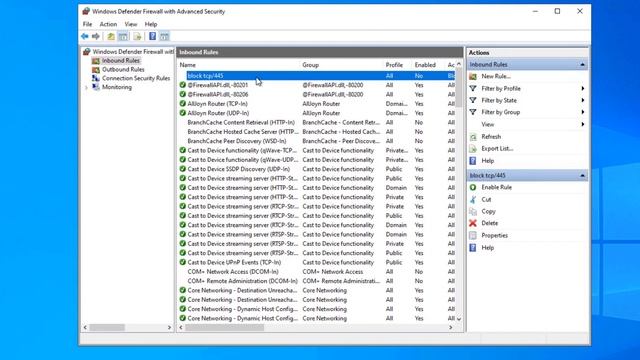Select Connection Security Rules in the tree

(136, 78)
